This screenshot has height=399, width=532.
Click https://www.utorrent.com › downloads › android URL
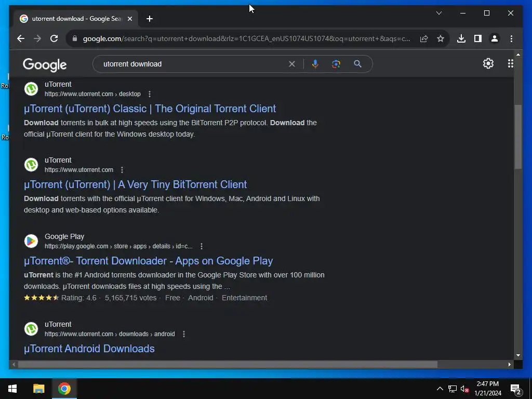(x=110, y=334)
